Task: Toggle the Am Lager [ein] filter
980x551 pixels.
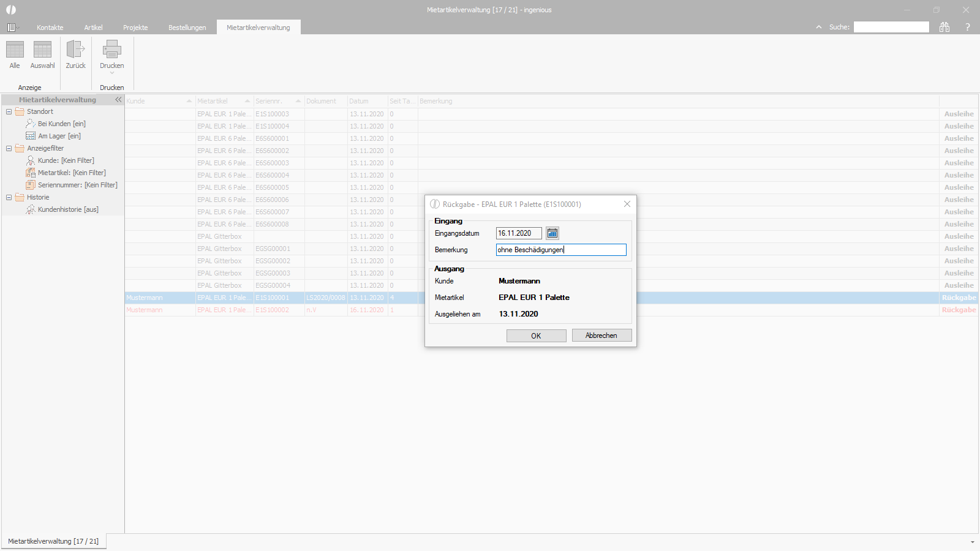Action: [x=53, y=136]
